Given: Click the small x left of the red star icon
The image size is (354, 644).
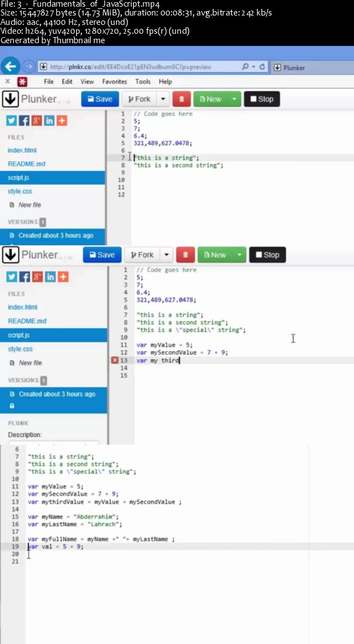Looking at the screenshot, I should click(x=7, y=81).
